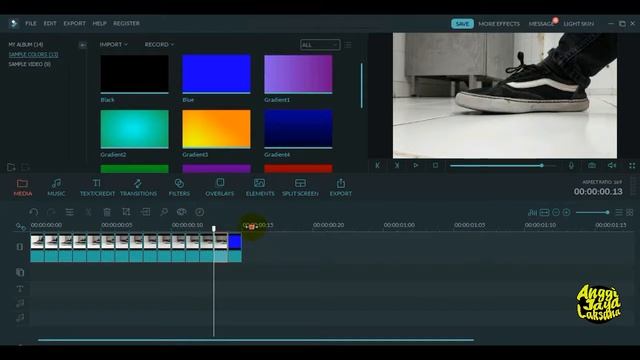Image resolution: width=640 pixels, height=360 pixels.
Task: Toggle list view icon next to ALL filter
Action: point(348,45)
